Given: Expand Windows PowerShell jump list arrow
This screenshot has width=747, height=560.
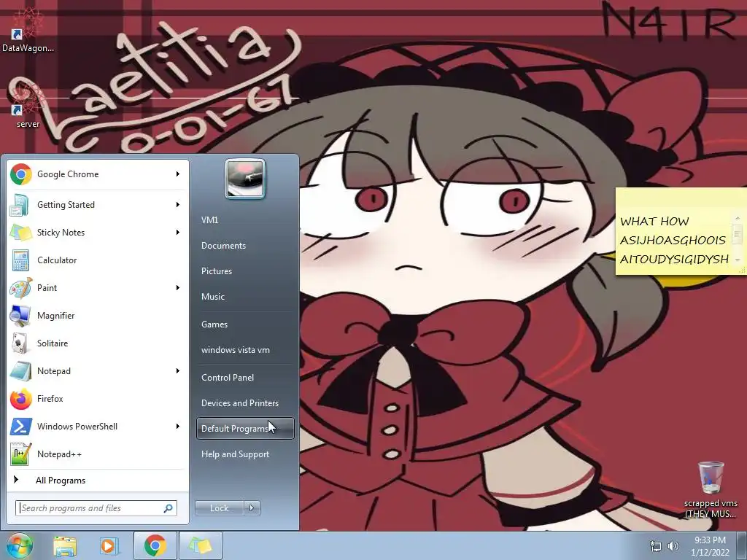Looking at the screenshot, I should click(x=178, y=426).
